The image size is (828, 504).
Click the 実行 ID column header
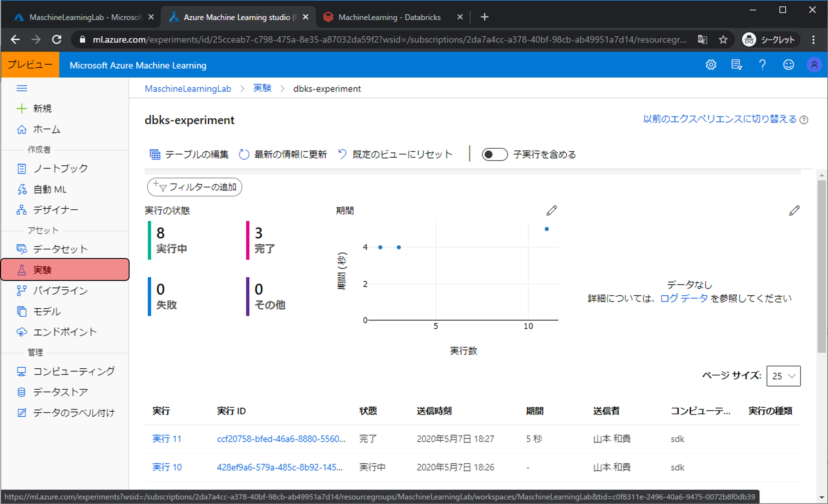231,411
